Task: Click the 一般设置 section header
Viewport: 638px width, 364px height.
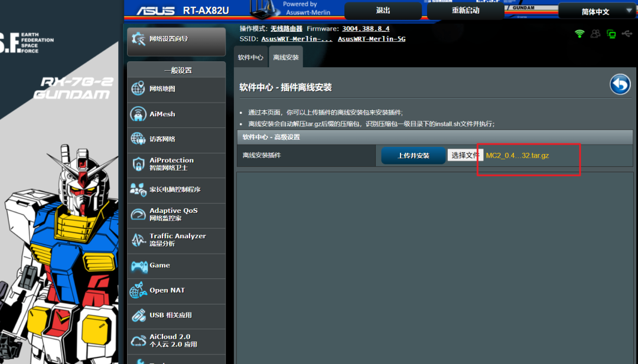Action: pos(176,70)
